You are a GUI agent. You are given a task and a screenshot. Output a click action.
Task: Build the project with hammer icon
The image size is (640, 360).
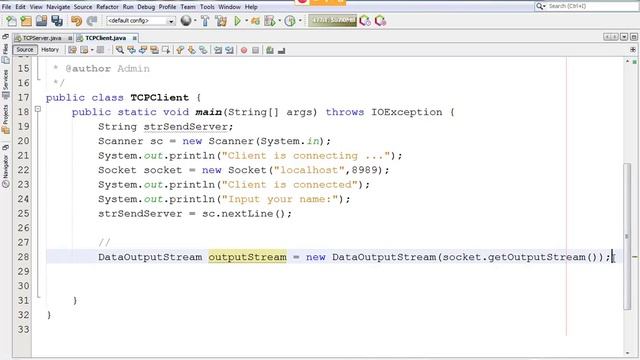pos(205,21)
